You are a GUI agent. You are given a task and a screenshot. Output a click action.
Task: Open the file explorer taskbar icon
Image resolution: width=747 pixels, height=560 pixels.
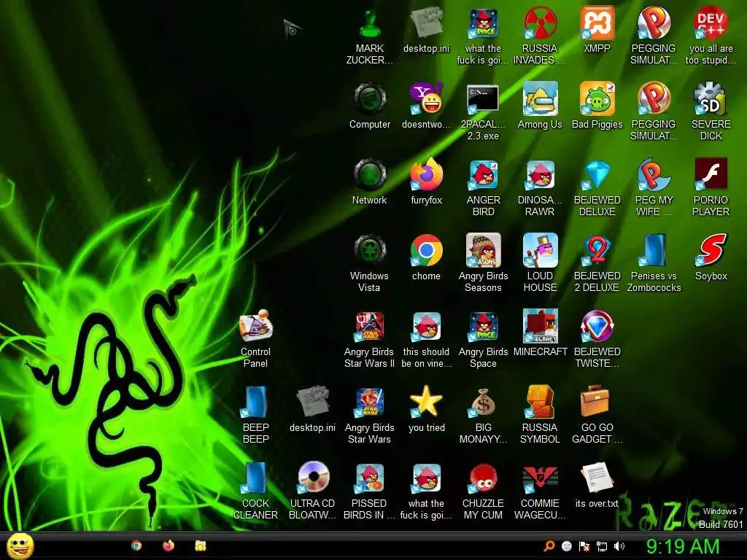[x=201, y=545]
